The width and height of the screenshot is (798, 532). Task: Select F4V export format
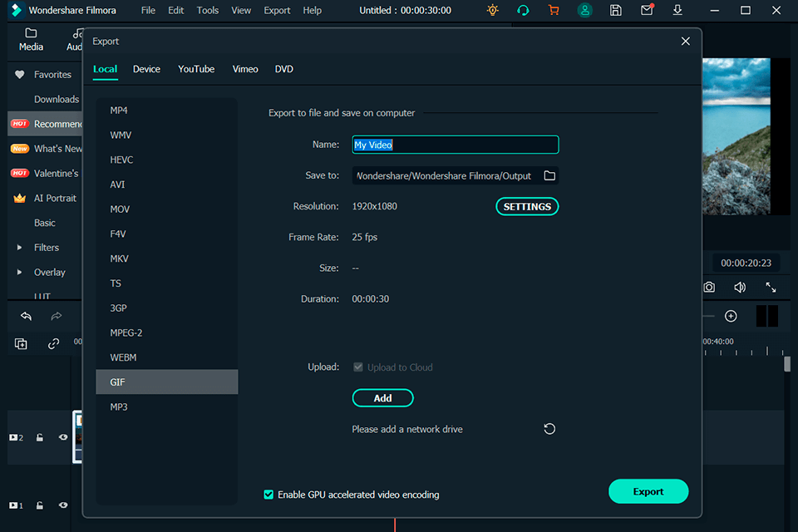point(167,234)
